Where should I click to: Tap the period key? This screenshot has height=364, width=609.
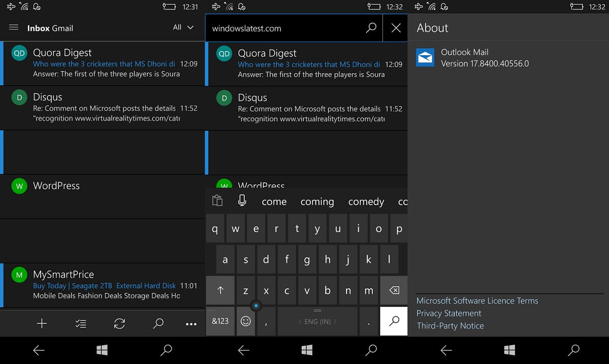[x=369, y=321]
